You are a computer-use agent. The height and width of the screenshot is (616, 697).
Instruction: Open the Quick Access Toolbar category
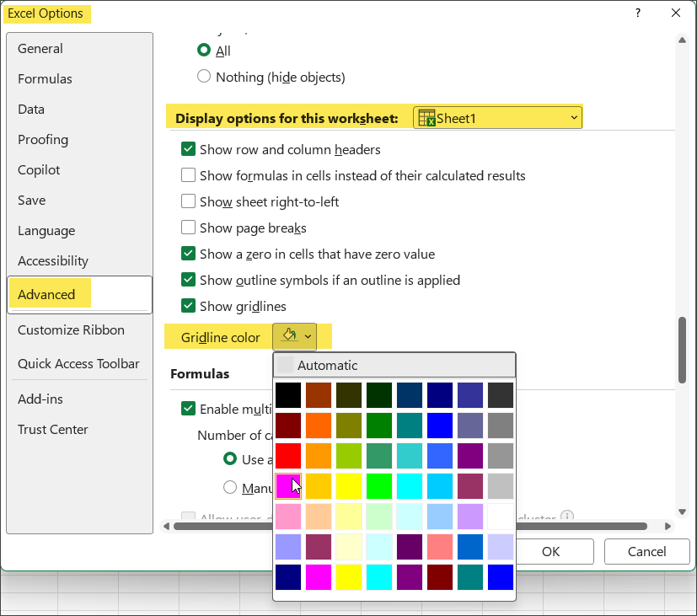78,364
